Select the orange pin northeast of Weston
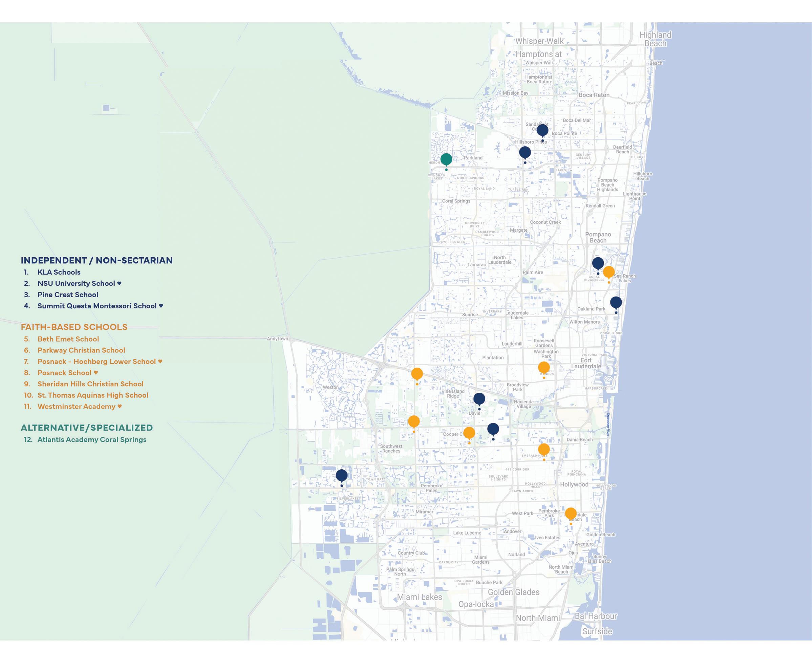Screen dimensions: 812x652 [x=416, y=374]
